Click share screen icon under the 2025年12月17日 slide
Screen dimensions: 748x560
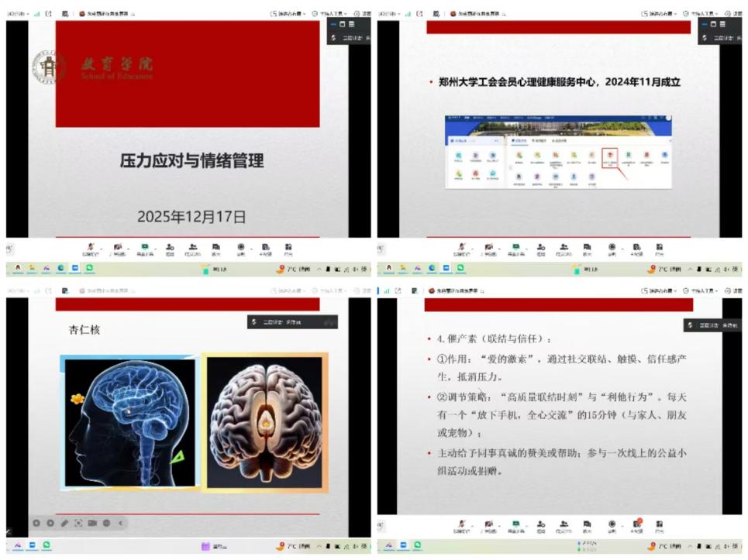point(143,247)
